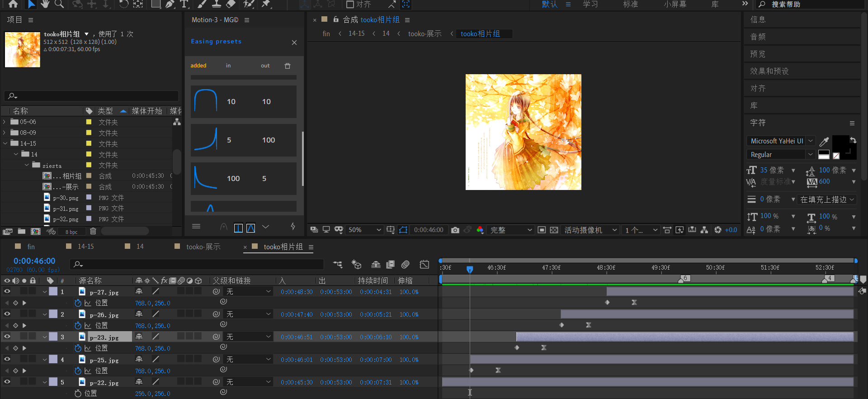This screenshot has height=399, width=868.
Task: Hide layer p-25.jpg eye toggle
Action: point(7,359)
